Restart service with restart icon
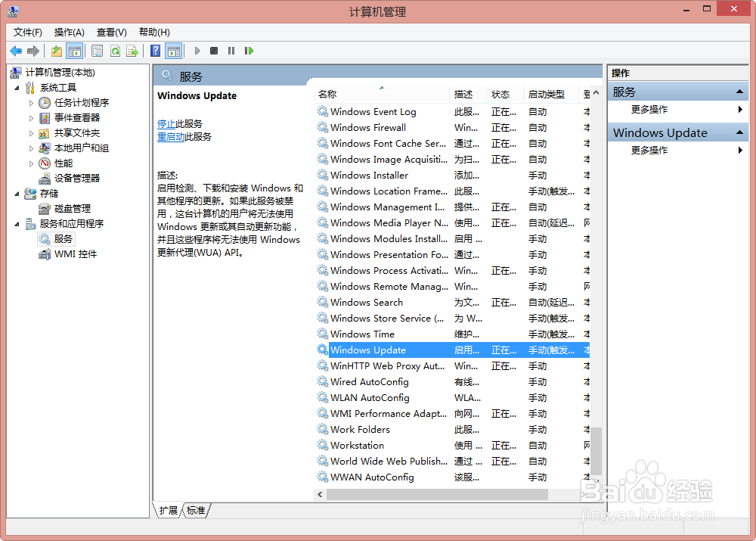 click(249, 51)
